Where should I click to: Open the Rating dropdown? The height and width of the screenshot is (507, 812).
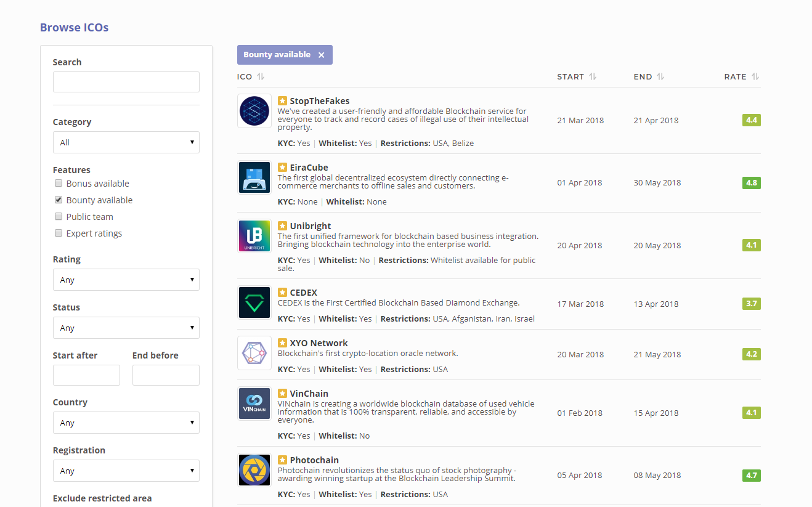click(x=126, y=280)
